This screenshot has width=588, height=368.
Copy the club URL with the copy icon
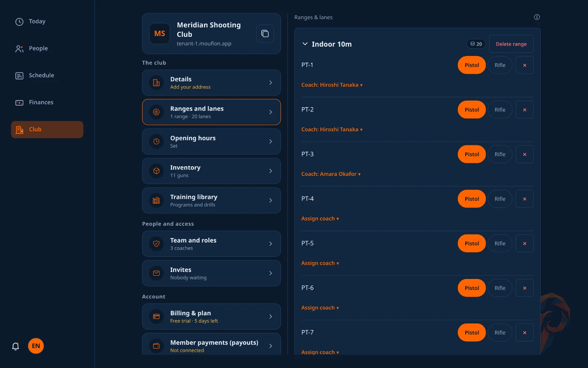point(265,33)
